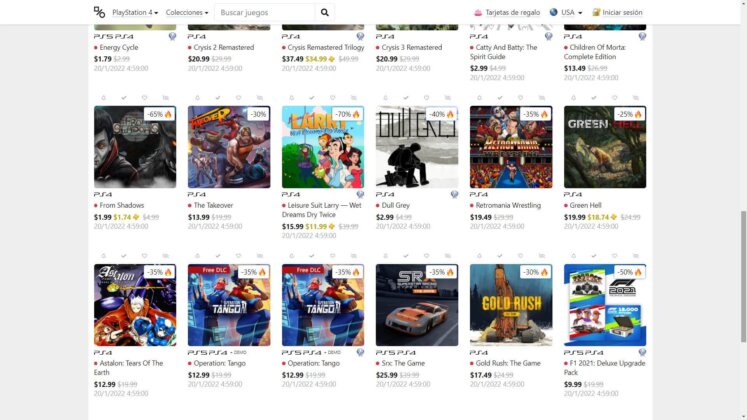Viewport: 747px width, 420px height.
Task: Open the USA region selector
Action: 566,12
